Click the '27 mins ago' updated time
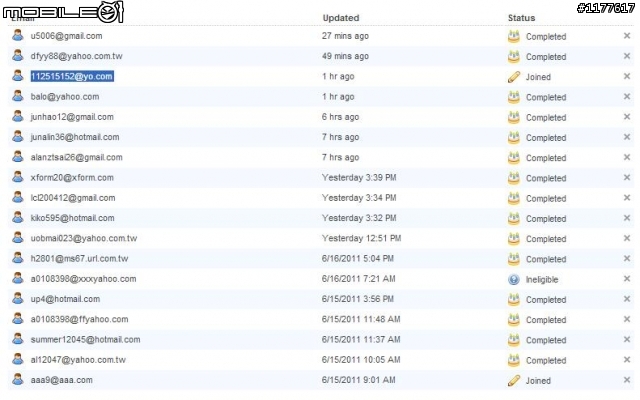This screenshot has height=400, width=640. coord(345,36)
